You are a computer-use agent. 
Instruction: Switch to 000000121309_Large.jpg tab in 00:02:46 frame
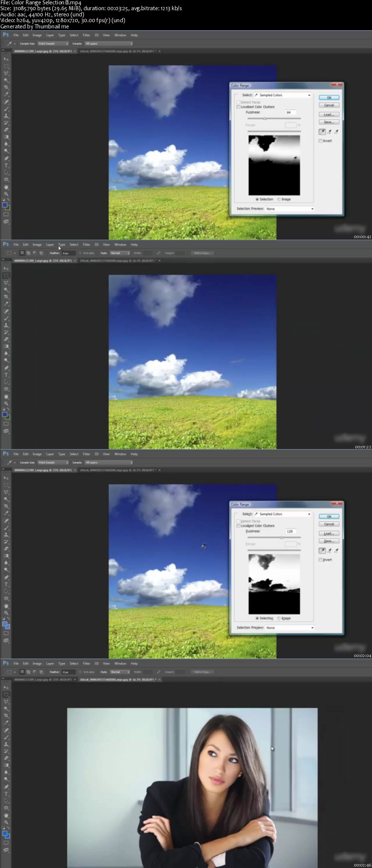tap(43, 680)
